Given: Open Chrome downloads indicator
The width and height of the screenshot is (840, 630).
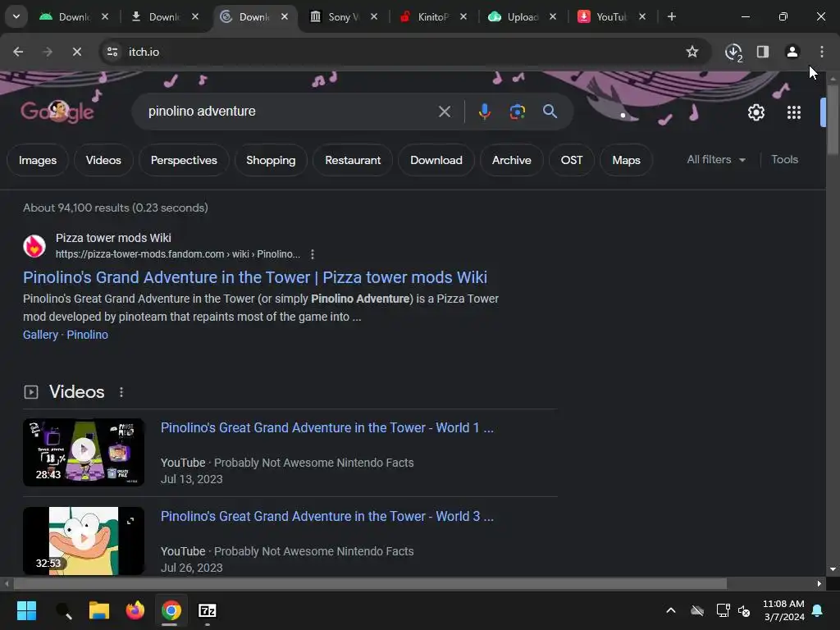Looking at the screenshot, I should [733, 52].
